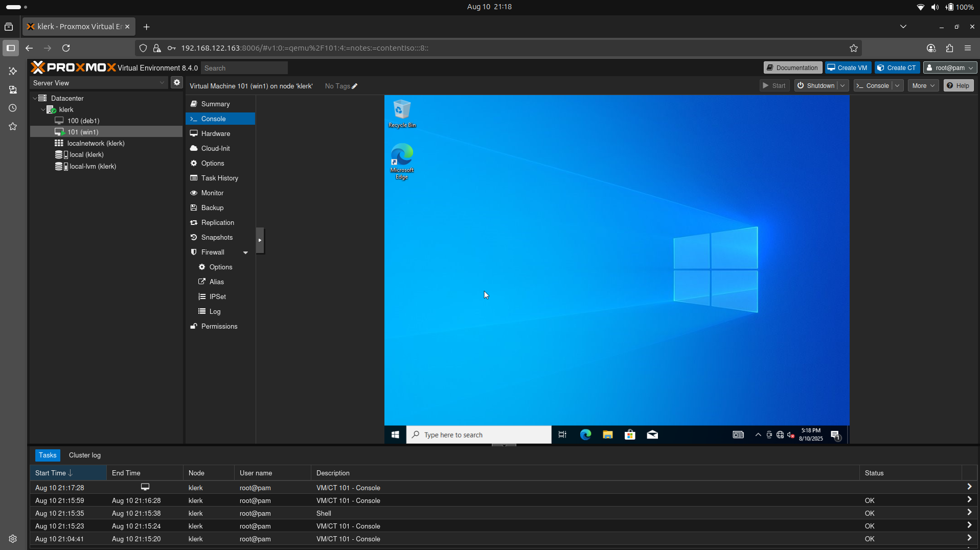
Task: Click the Create VM button
Action: pyautogui.click(x=848, y=68)
